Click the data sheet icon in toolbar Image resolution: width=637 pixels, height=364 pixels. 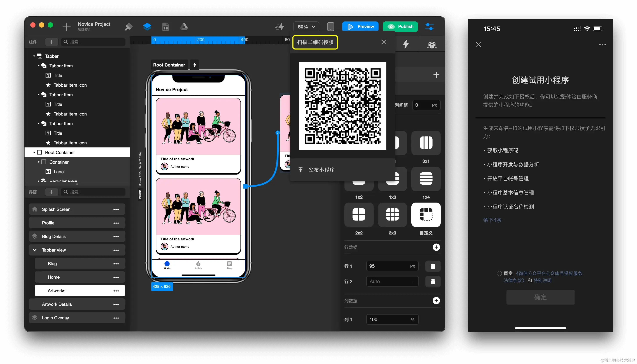[x=165, y=26]
